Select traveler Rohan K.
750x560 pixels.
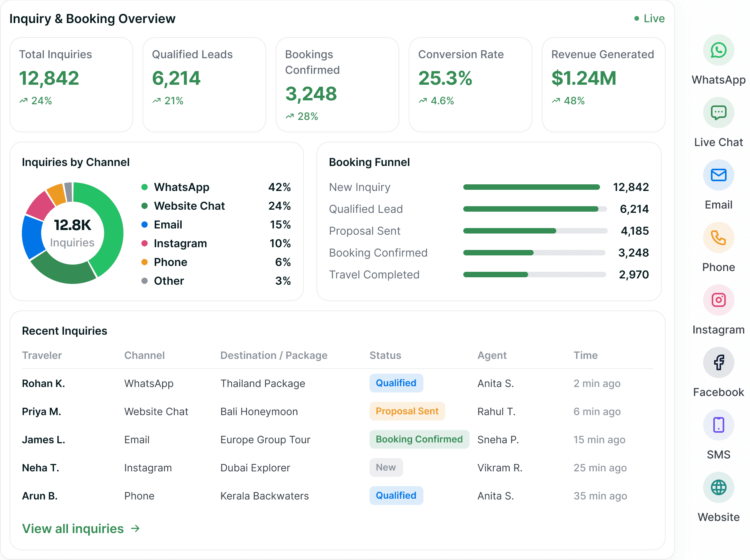pyautogui.click(x=43, y=383)
